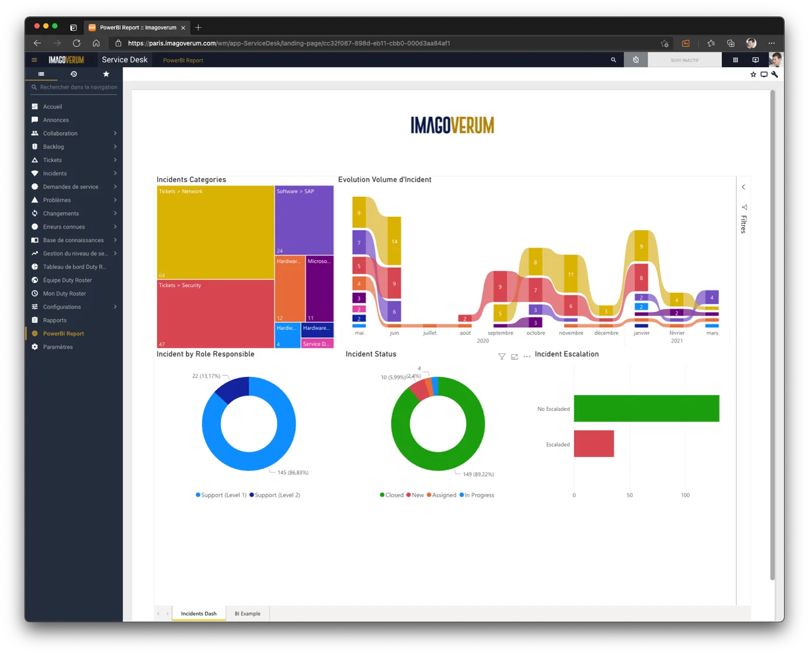Click the Tickets > Security treemap tile
Screen dimensions: 812x657
tap(216, 314)
